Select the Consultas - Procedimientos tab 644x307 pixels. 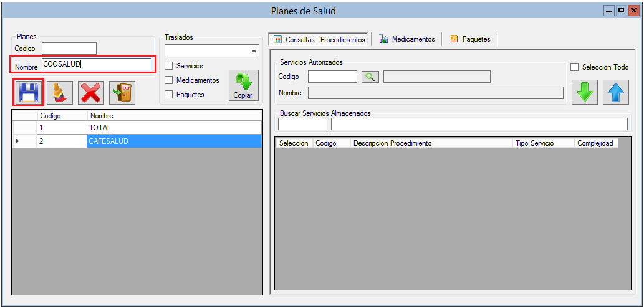319,39
